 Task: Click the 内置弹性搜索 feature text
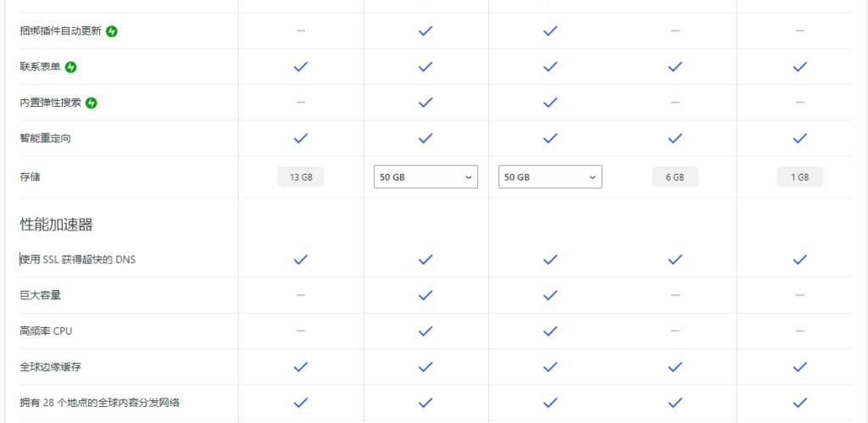click(50, 103)
